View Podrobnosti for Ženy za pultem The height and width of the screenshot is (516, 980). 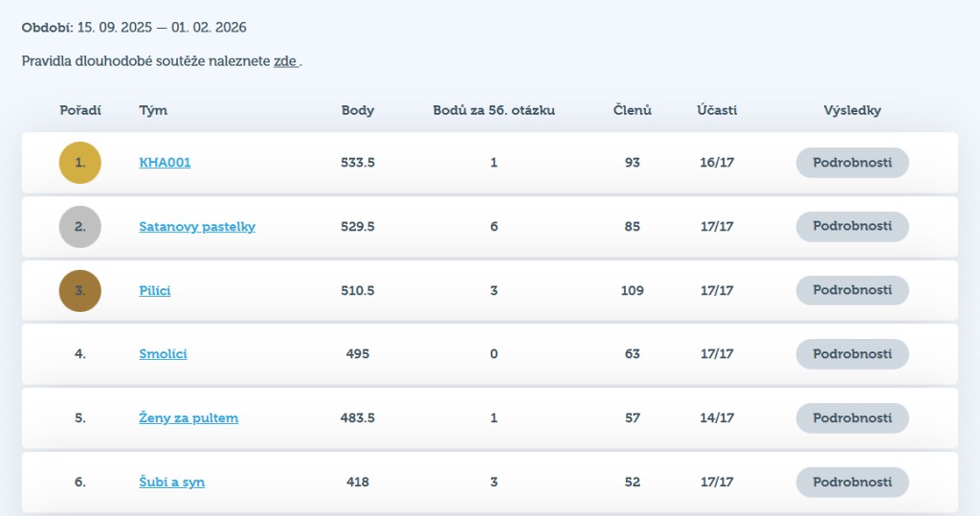[x=852, y=418]
